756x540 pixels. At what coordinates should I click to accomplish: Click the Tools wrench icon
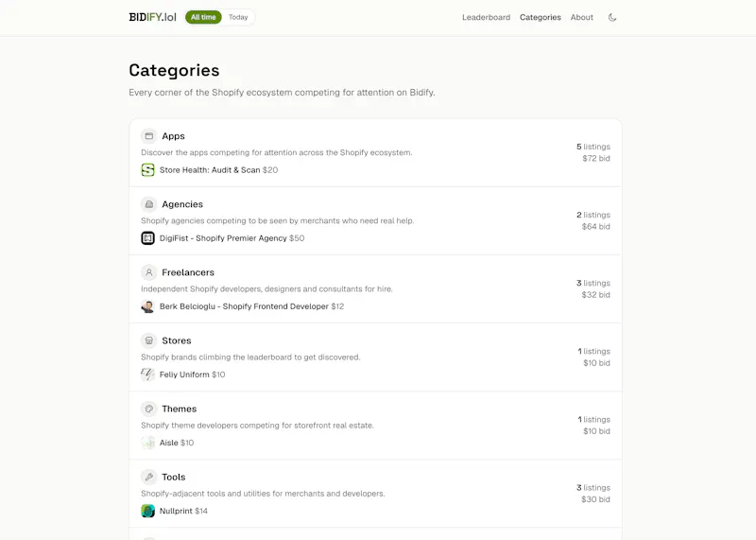(x=149, y=477)
